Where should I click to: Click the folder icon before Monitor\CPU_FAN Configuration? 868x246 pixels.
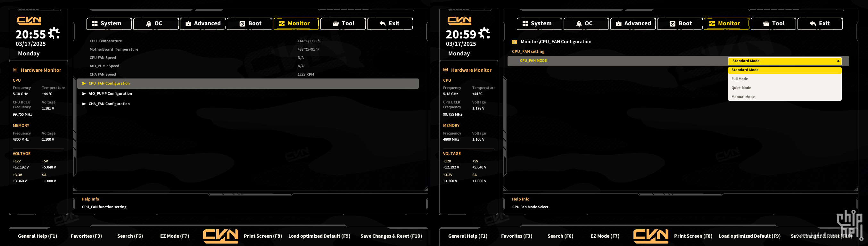pyautogui.click(x=515, y=42)
